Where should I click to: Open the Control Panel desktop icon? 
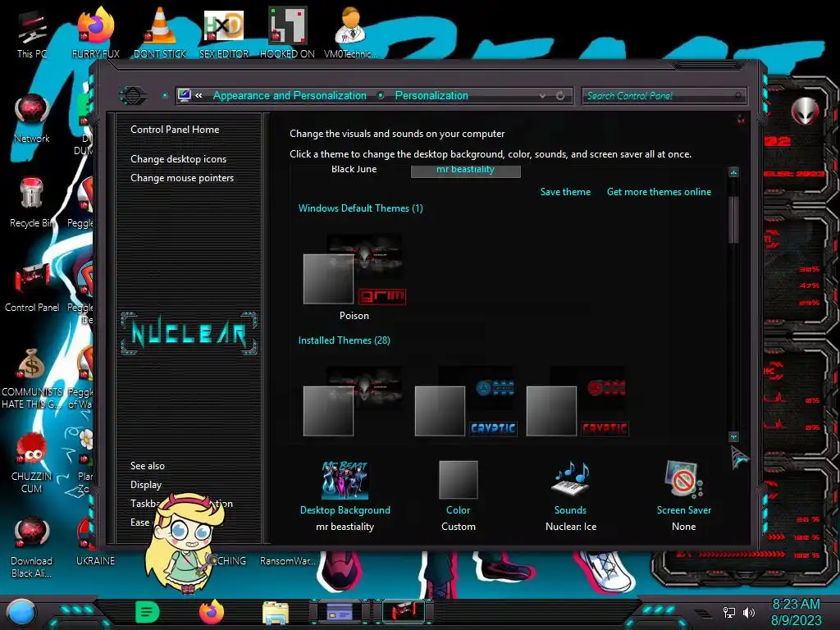point(32,288)
